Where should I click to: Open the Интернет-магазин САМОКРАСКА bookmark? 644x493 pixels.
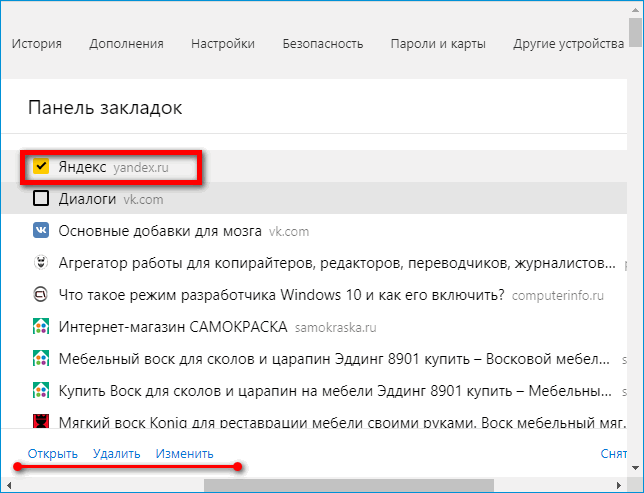click(173, 327)
